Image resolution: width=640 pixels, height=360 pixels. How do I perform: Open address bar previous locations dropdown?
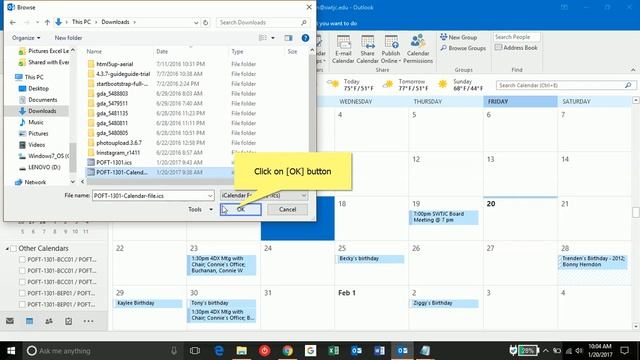coord(196,22)
